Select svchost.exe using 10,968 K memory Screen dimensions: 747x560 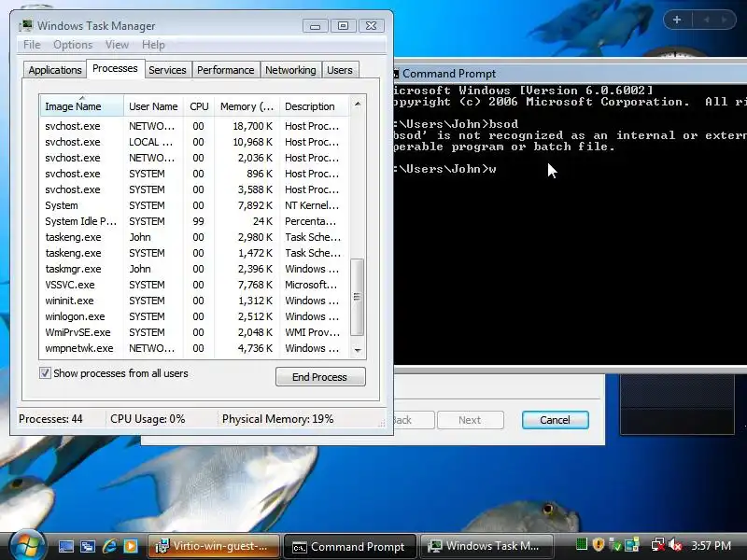pos(195,142)
